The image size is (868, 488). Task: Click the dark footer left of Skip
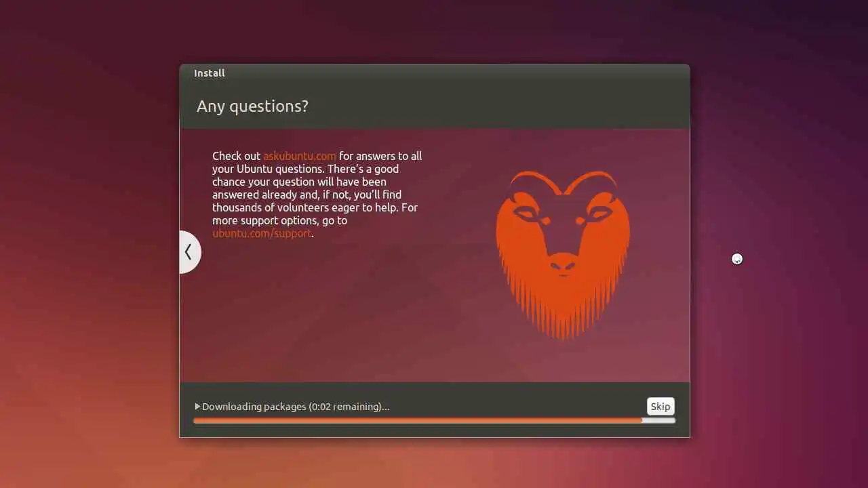(515, 405)
